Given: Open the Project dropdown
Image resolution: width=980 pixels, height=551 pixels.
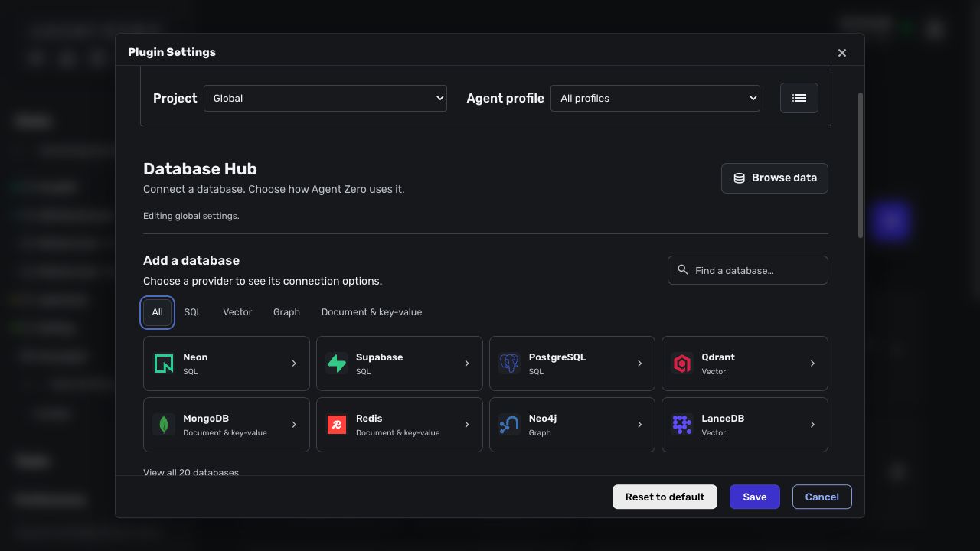Looking at the screenshot, I should point(325,98).
